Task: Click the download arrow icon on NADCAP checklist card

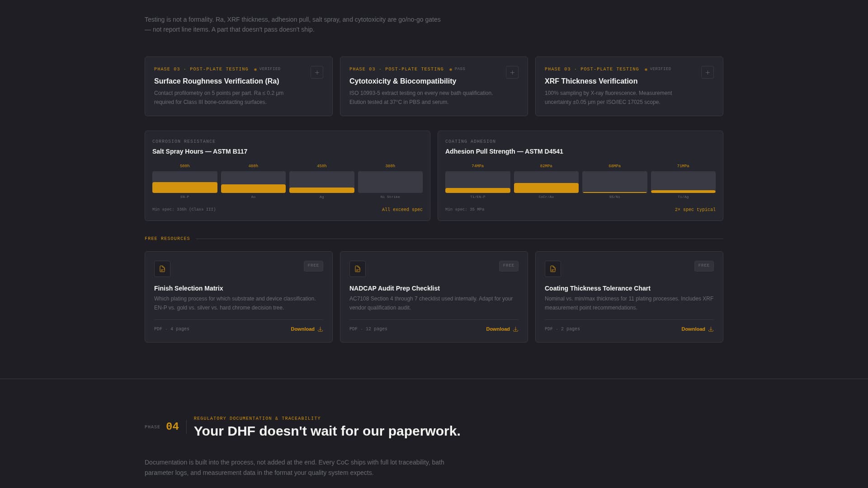Action: [x=515, y=329]
